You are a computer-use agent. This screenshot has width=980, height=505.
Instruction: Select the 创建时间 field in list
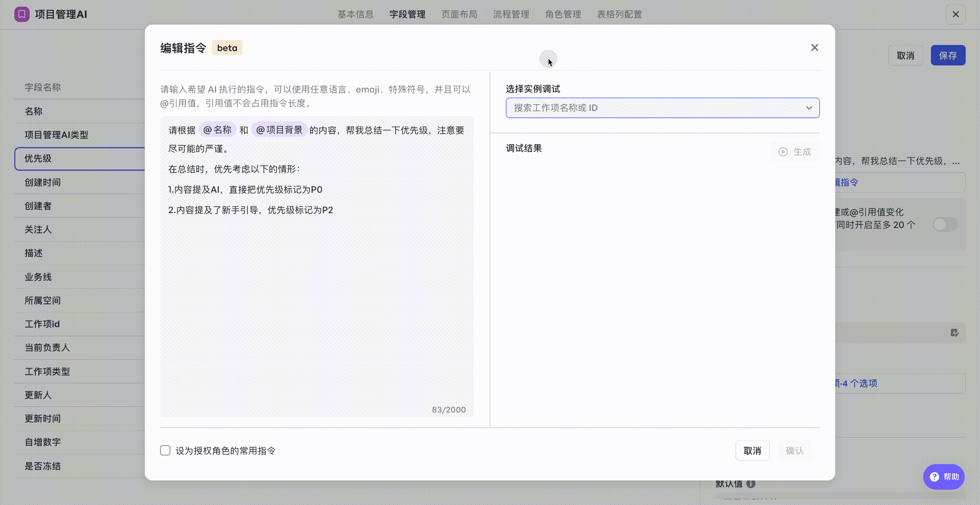pos(43,182)
